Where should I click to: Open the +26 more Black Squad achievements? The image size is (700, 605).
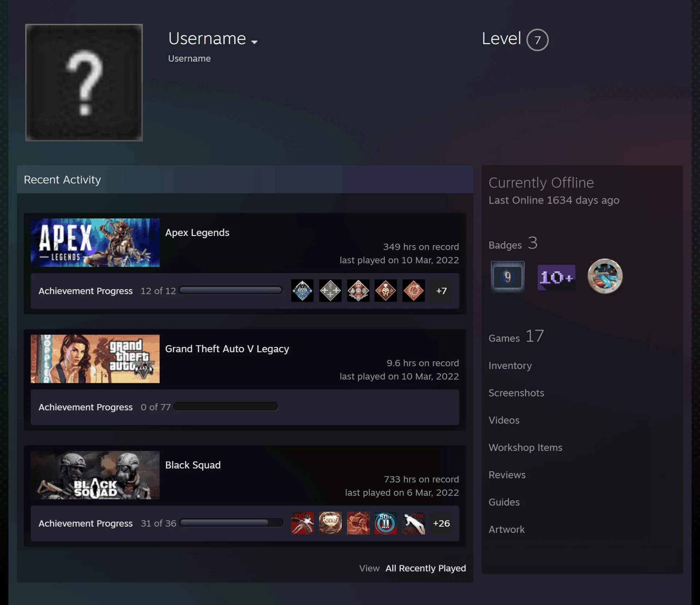tap(441, 523)
